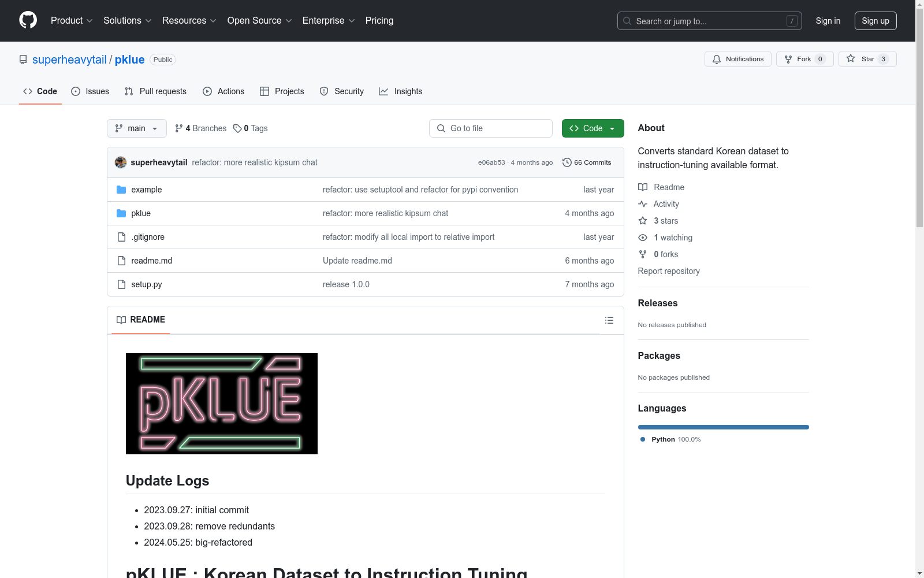Open the README outline list icon
This screenshot has width=924, height=578.
(609, 320)
